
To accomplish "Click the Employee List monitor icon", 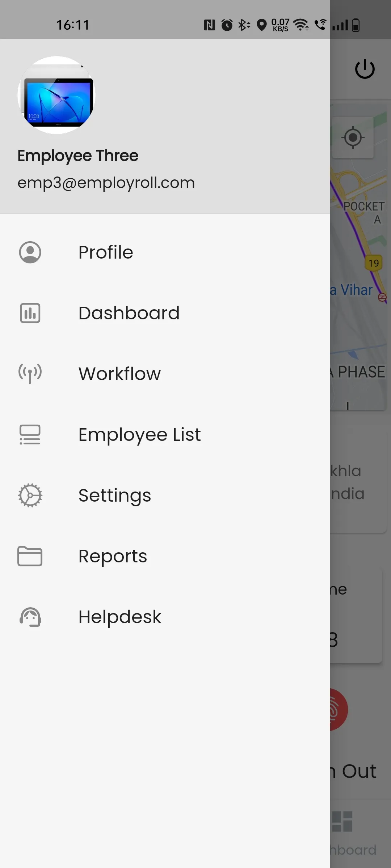I will pos(30,434).
